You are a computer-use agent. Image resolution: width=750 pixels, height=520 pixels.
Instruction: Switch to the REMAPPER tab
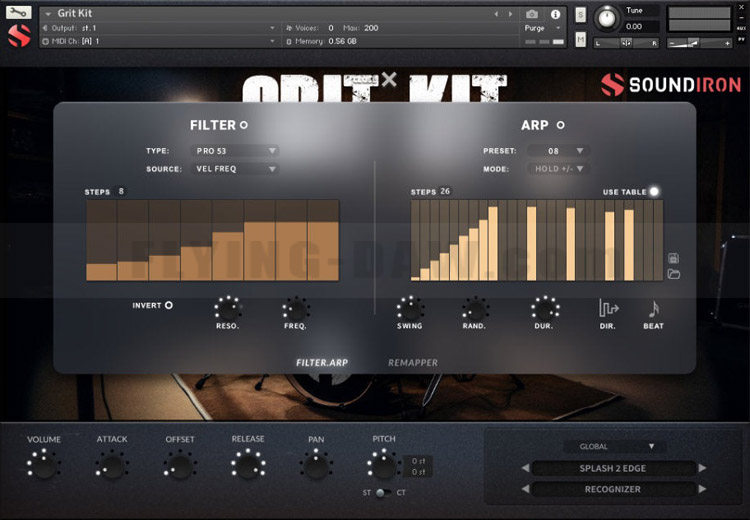(x=413, y=363)
